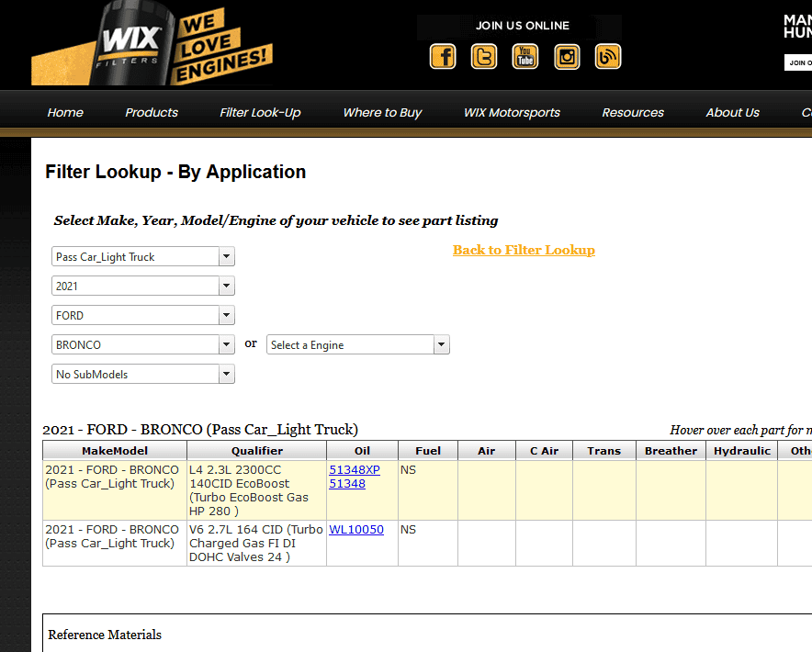Viewport: 812px width, 652px height.
Task: Click the Filter Lookup - By Application heading
Action: pos(175,172)
